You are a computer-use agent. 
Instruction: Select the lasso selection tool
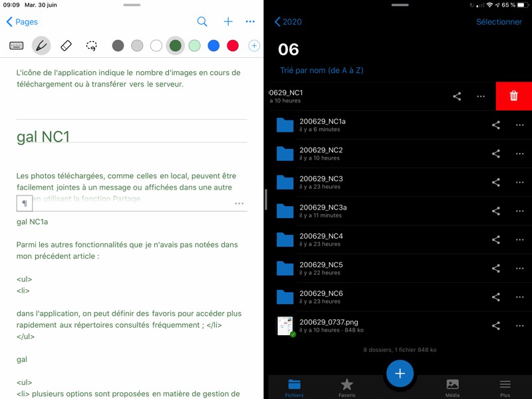point(92,46)
